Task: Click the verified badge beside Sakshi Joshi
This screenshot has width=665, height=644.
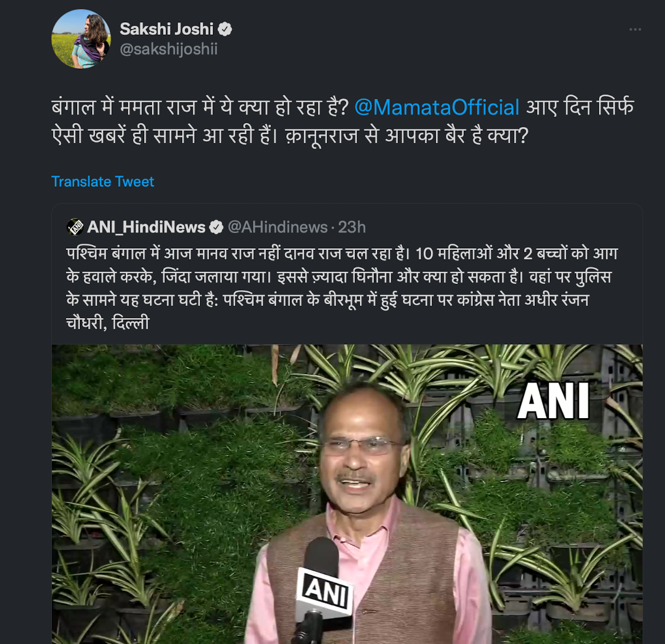Action: 225,29
